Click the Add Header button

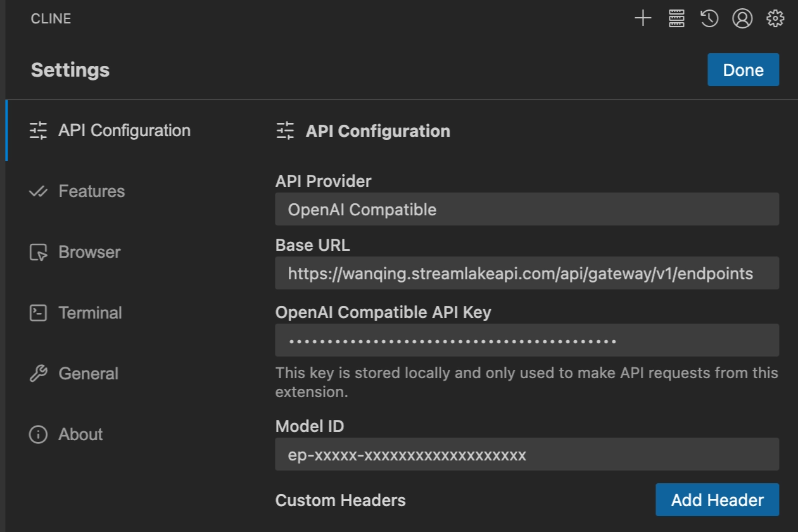[717, 500]
